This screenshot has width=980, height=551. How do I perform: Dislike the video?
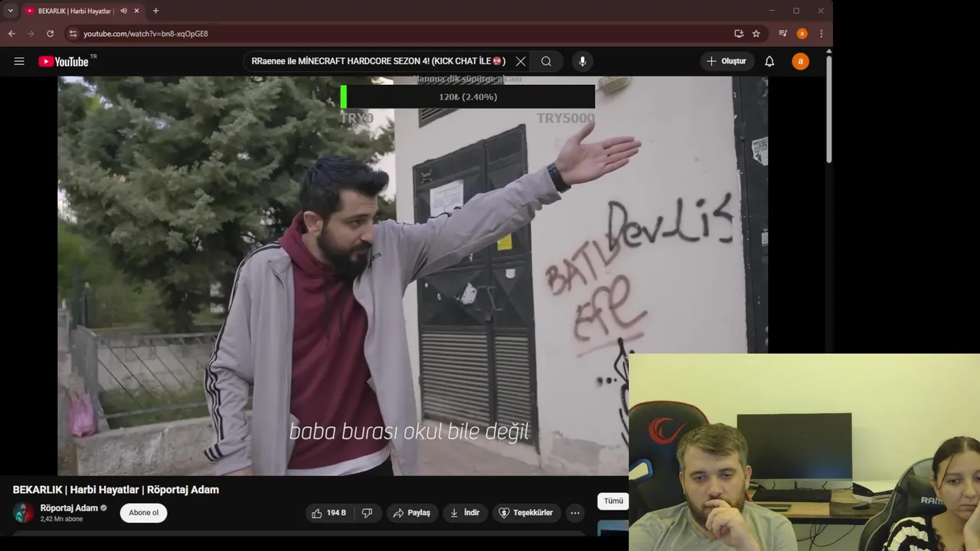click(x=367, y=513)
